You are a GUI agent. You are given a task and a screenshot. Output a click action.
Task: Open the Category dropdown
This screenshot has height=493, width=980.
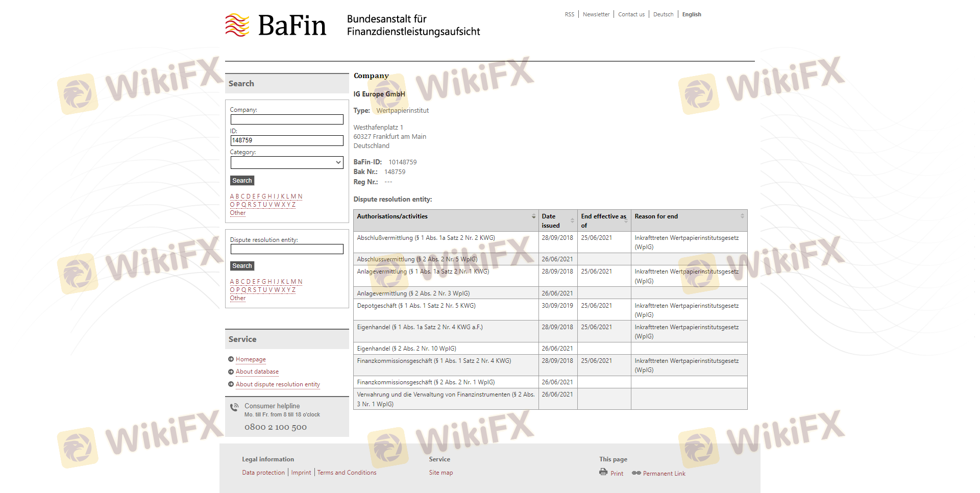coord(287,163)
